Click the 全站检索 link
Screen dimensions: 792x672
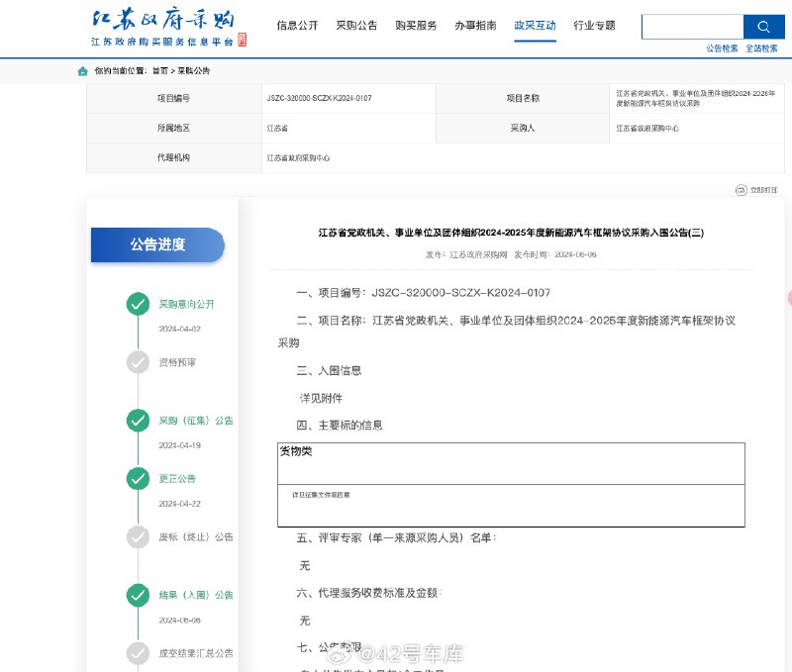coord(761,48)
